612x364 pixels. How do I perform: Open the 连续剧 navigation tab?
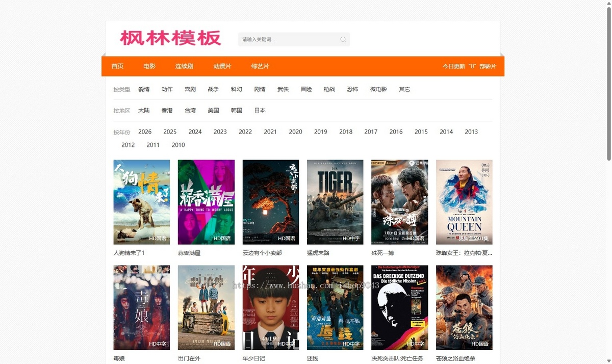184,66
